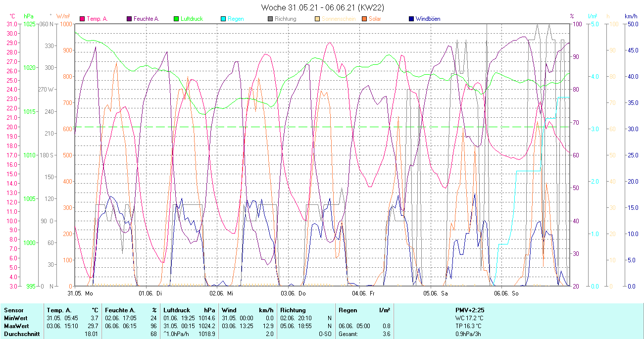Select the 'PMV+2:25' header
The image size is (644, 339).
tap(470, 310)
